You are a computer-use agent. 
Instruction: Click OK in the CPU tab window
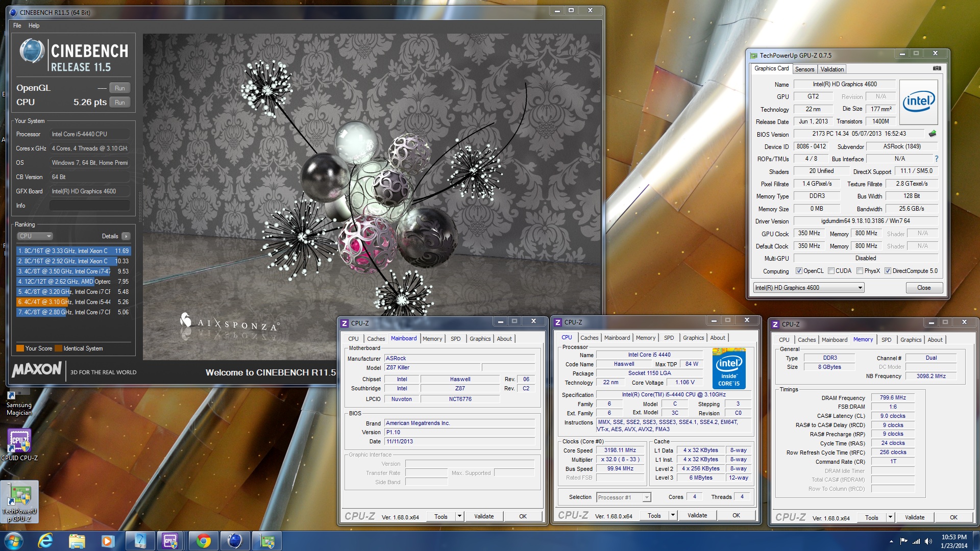coord(736,515)
